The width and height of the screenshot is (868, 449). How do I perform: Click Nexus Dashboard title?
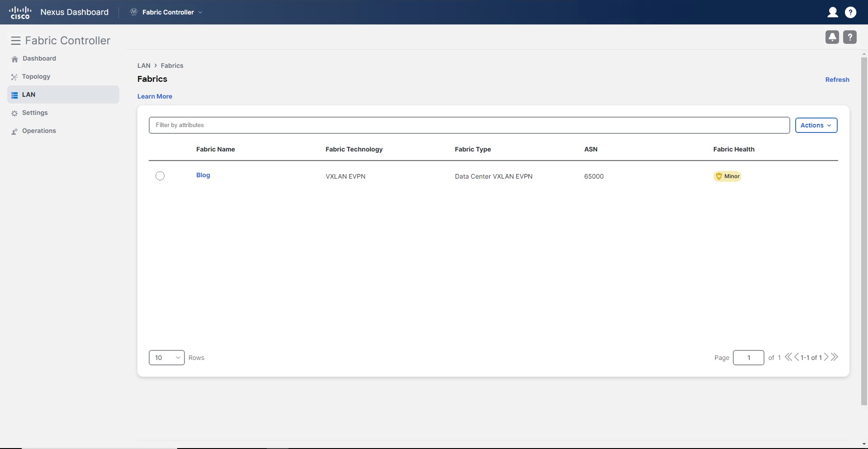click(x=75, y=12)
